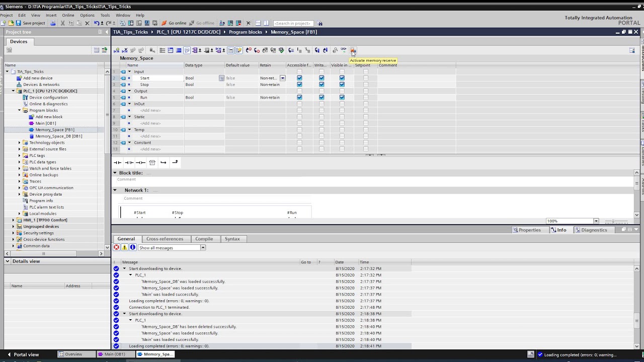Show warnings filter in Info panel
The height and width of the screenshot is (362, 644).
pyautogui.click(x=124, y=247)
